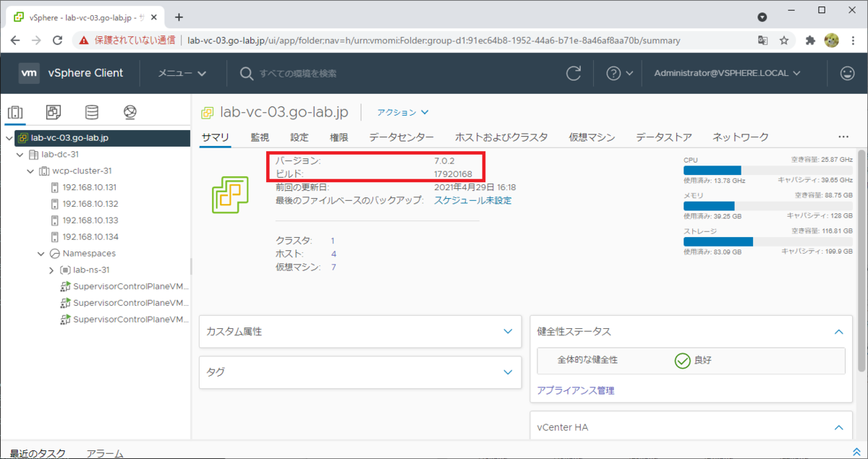This screenshot has height=459, width=868.
Task: Open the メニュー dropdown
Action: (179, 73)
